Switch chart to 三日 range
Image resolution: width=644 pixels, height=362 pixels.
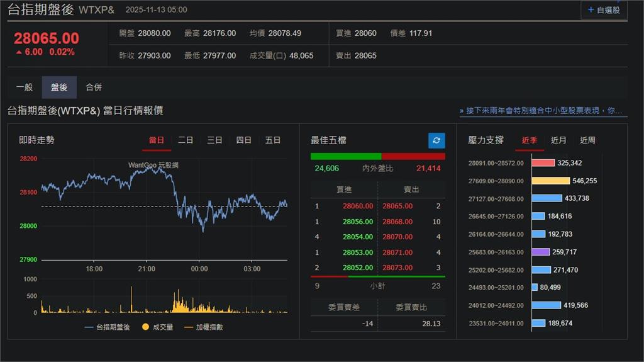point(214,140)
